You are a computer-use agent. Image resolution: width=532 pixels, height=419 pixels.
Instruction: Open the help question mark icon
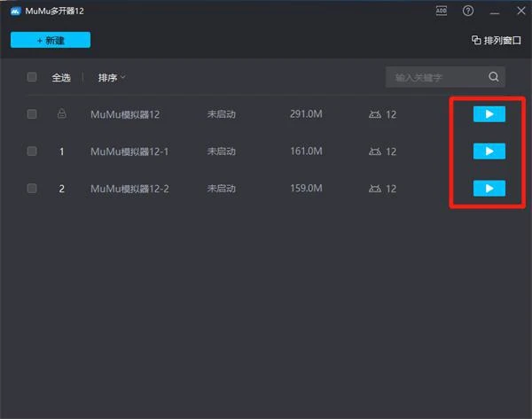(x=467, y=12)
